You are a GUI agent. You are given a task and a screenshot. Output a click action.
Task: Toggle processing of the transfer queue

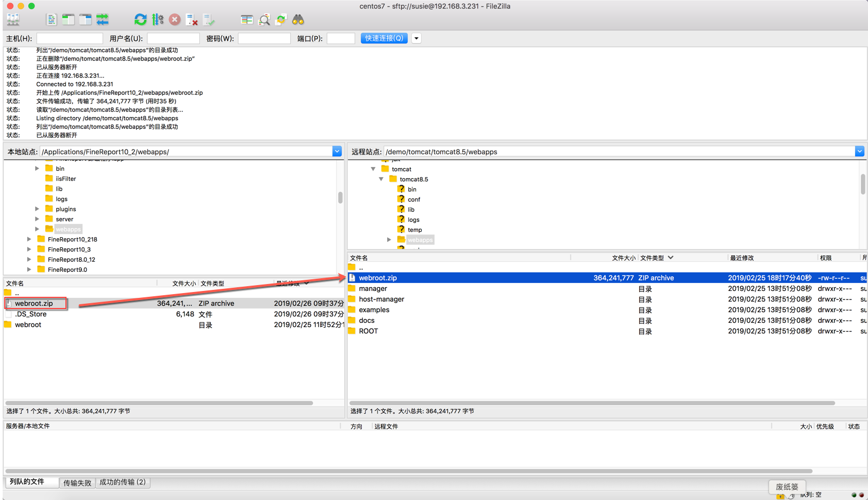[x=157, y=20]
